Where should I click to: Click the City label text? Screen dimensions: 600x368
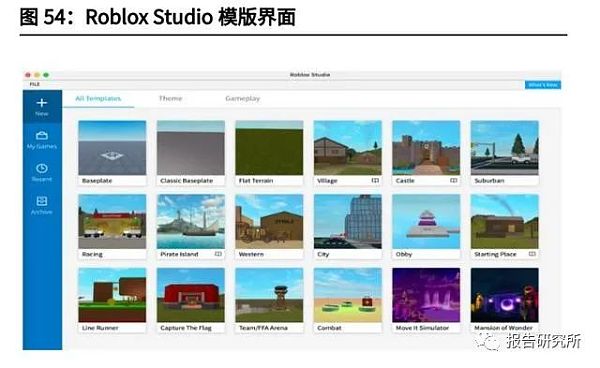323,254
